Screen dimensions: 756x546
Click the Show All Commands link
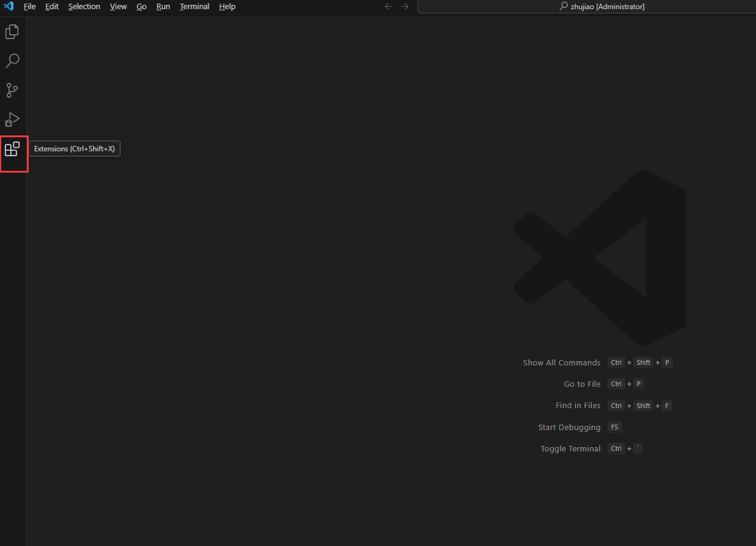tap(561, 362)
